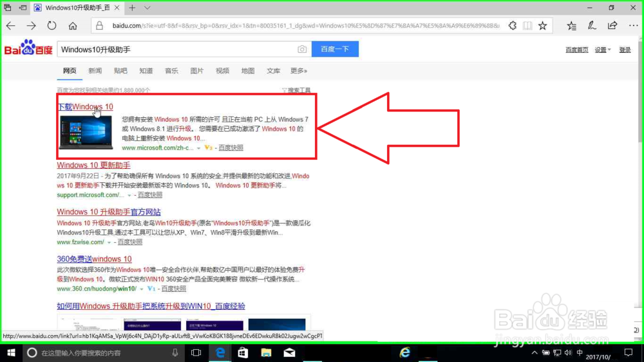Switch to the 贴吧 tab
The image size is (644, 362).
pos(120,71)
